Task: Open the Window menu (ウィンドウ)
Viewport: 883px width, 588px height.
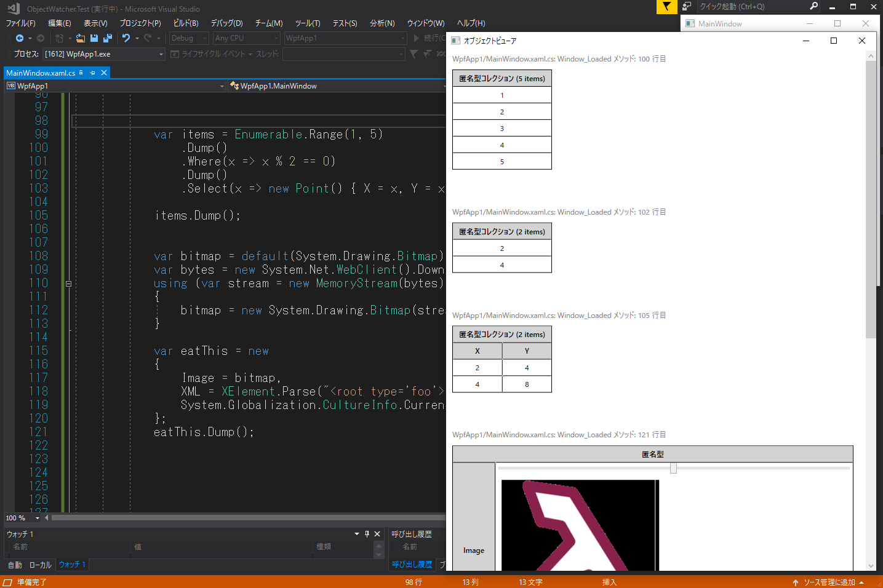Action: pyautogui.click(x=426, y=23)
